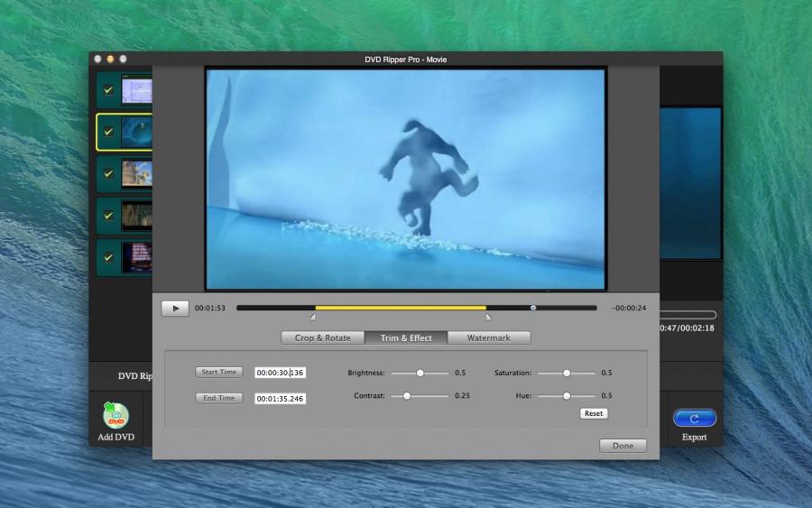The width and height of the screenshot is (812, 508).
Task: Click the Contrast slider handle
Action: point(407,395)
